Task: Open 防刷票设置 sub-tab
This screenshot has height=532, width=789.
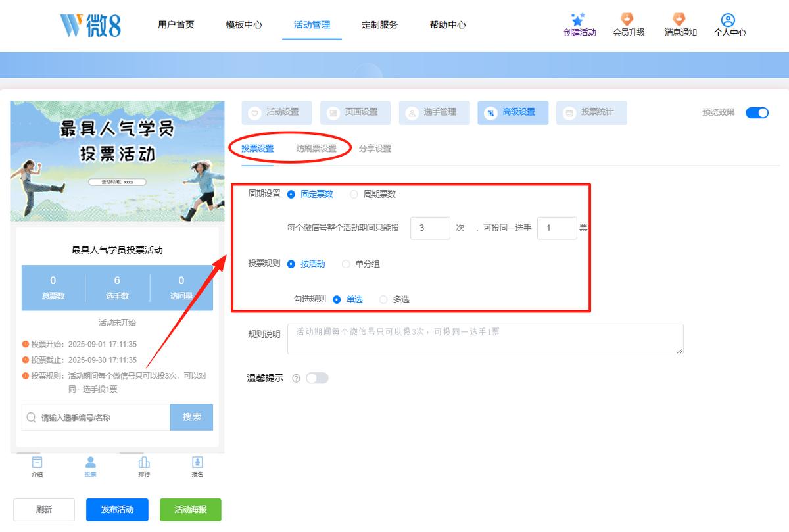Action: point(316,149)
